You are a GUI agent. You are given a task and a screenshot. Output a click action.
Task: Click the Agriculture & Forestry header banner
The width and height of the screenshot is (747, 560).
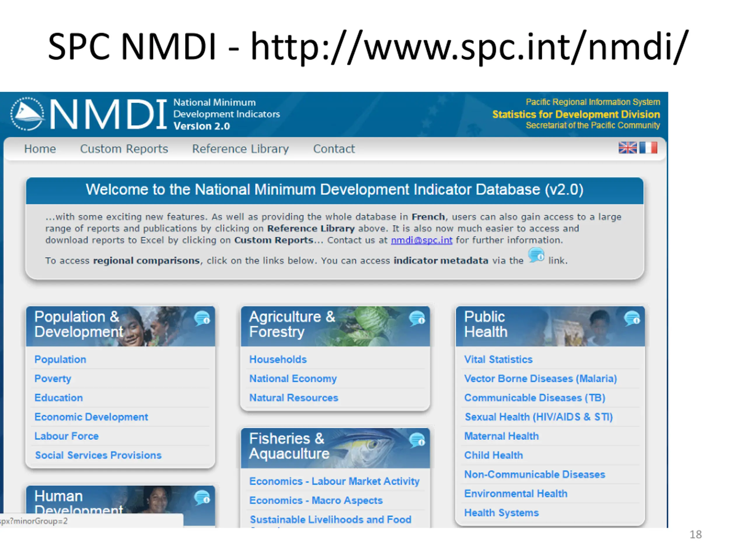pyautogui.click(x=335, y=326)
